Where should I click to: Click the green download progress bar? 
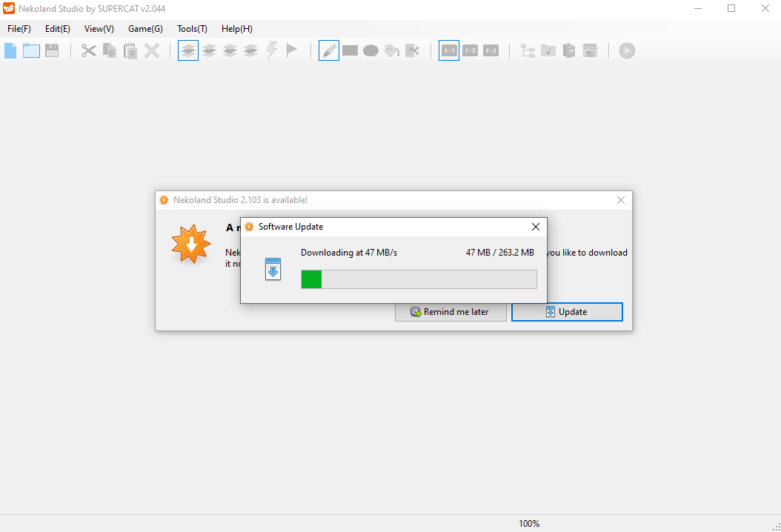click(419, 279)
